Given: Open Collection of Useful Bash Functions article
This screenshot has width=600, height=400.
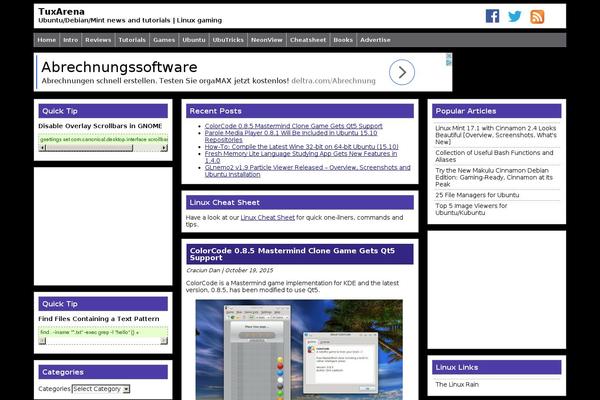Looking at the screenshot, I should [494, 156].
